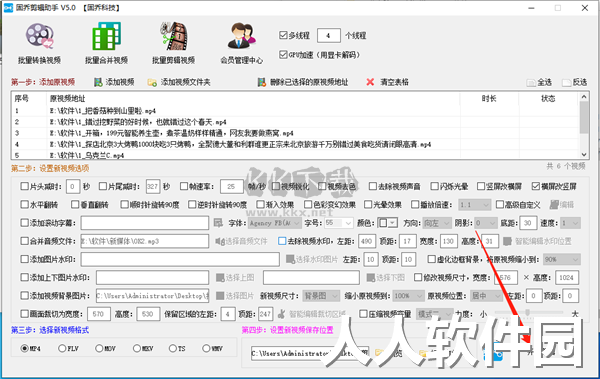Enable 片尾减时 checkbox
This screenshot has height=379, width=600.
pyautogui.click(x=103, y=186)
